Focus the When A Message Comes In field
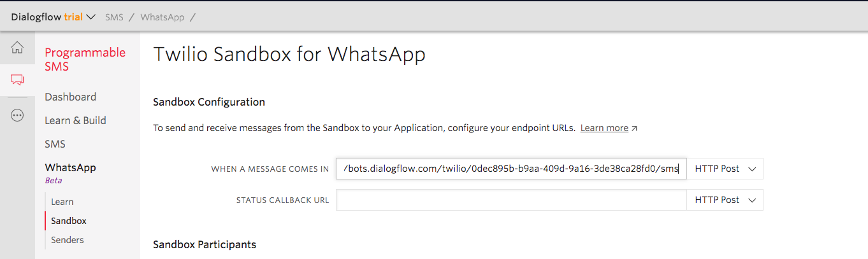The width and height of the screenshot is (868, 259). coord(511,169)
